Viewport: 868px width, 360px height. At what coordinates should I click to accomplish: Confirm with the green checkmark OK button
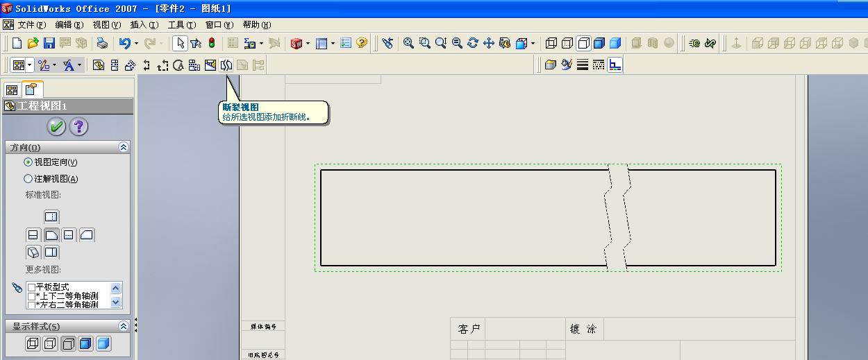tap(56, 127)
